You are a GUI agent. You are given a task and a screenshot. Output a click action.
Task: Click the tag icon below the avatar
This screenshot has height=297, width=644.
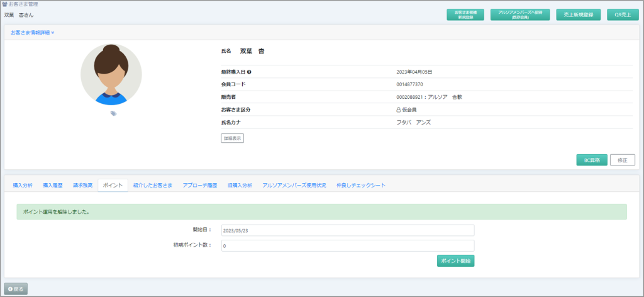[x=113, y=113]
